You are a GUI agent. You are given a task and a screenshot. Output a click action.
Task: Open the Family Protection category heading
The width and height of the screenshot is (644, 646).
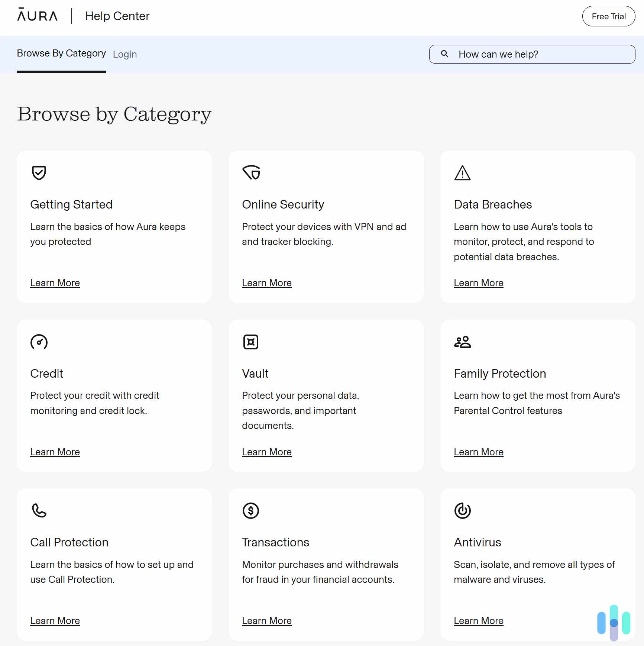[x=500, y=374]
